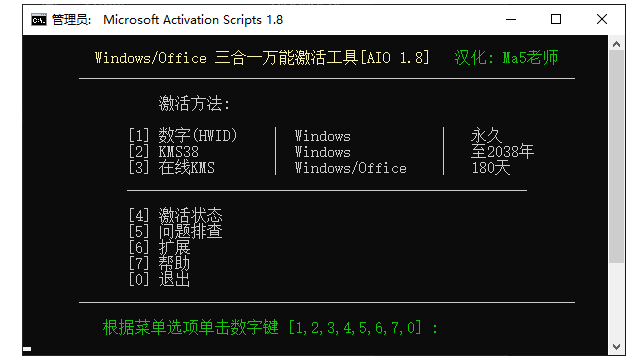Close the Microsoft Activation Scripts window
Viewport: 640px width, 360px height.
click(602, 19)
